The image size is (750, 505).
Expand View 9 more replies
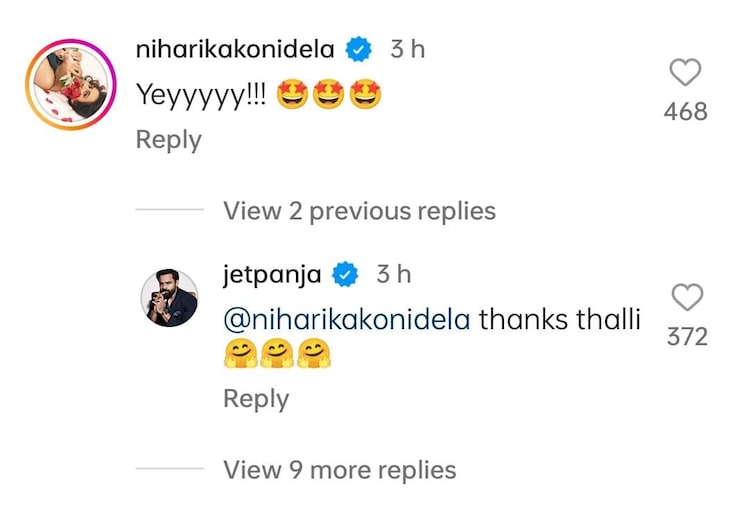(339, 470)
